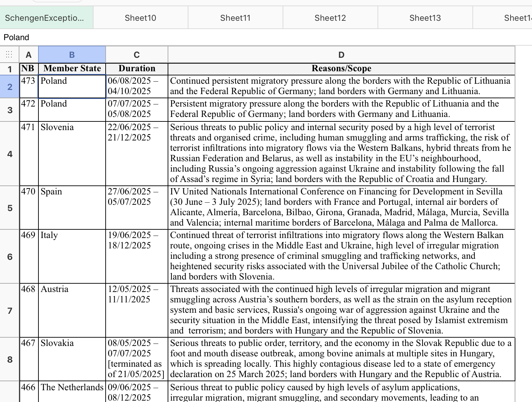Select the cell containing 473
The height and width of the screenshot is (402, 532).
pos(29,86)
